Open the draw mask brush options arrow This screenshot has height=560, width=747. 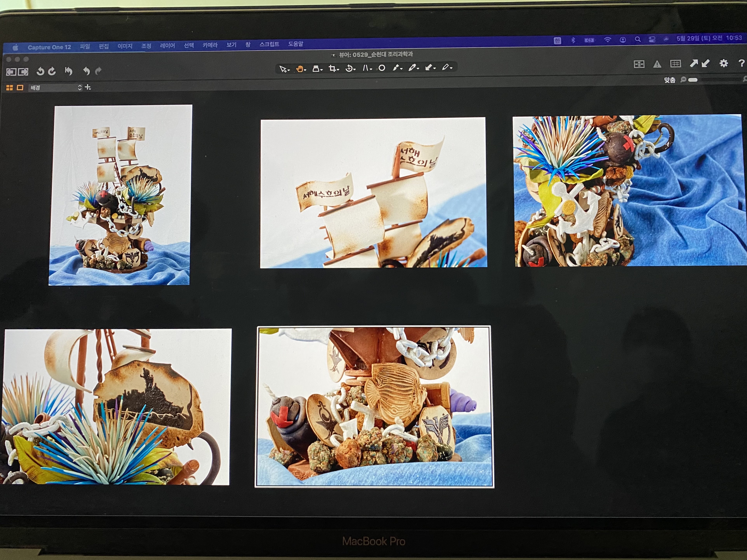[x=402, y=69]
